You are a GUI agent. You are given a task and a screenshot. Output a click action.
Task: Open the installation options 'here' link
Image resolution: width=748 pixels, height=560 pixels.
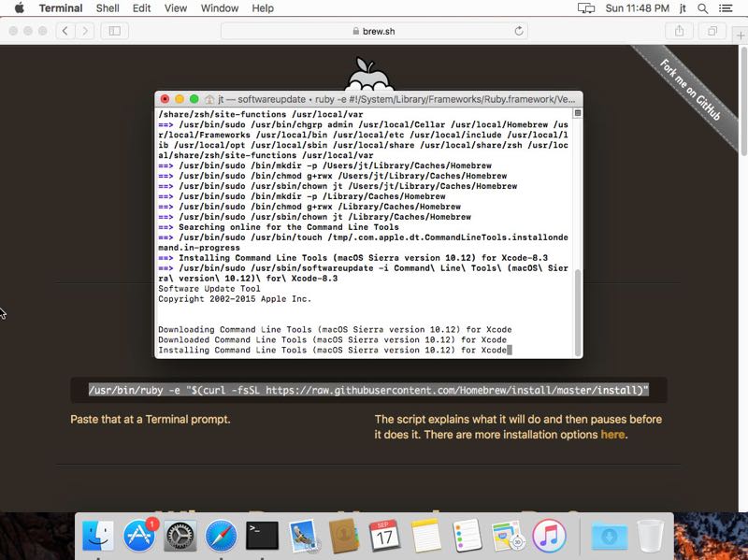click(612, 435)
